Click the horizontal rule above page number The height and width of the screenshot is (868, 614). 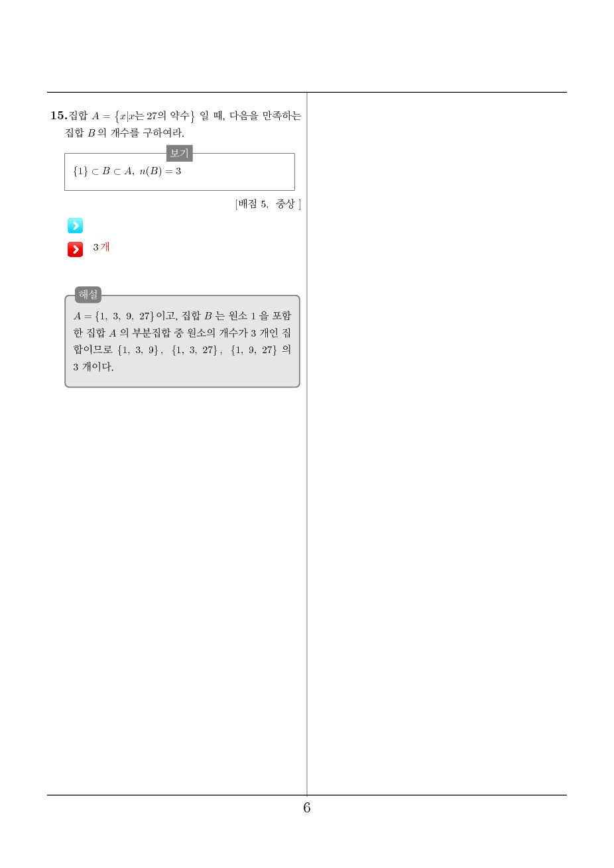[307, 795]
